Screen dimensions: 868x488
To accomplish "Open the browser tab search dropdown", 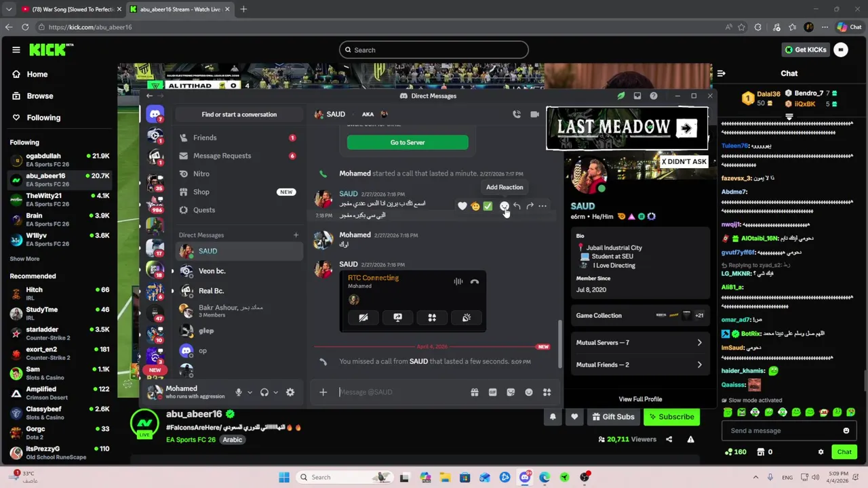I will pyautogui.click(x=9, y=9).
